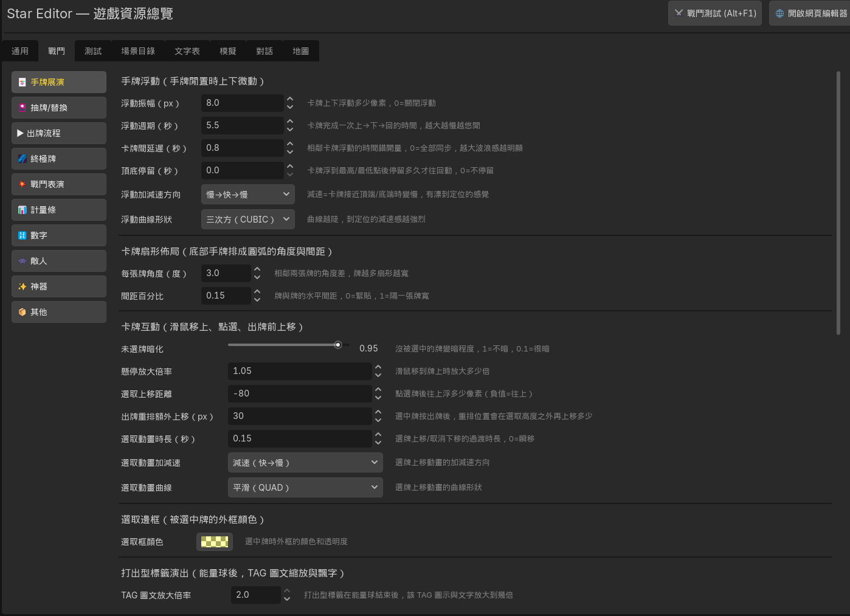
Task: Switch to the 戰鬥 tab
Action: (x=57, y=51)
